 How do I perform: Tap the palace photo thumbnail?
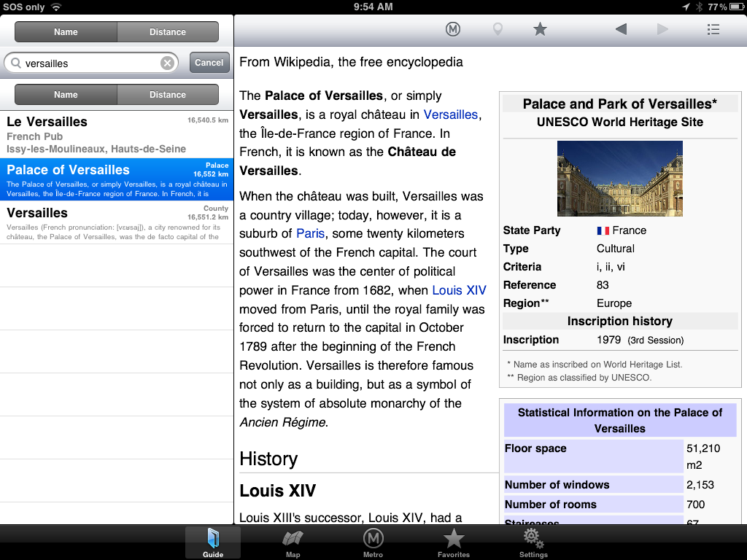[x=620, y=178]
